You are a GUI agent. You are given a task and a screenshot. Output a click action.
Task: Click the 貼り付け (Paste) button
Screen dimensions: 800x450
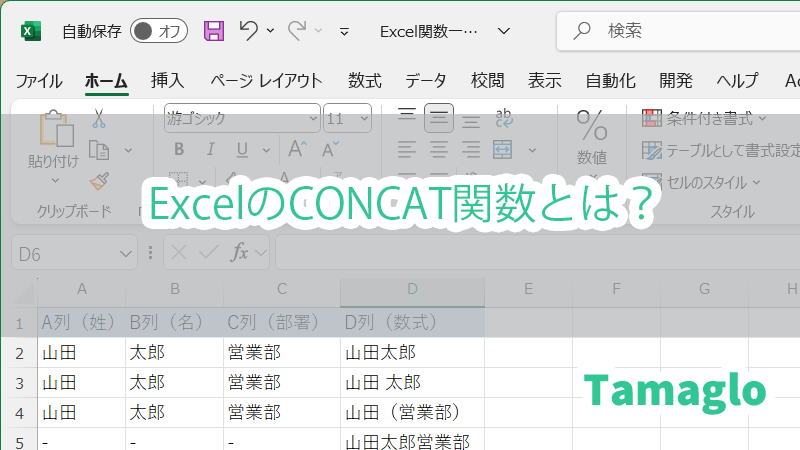[x=53, y=140]
